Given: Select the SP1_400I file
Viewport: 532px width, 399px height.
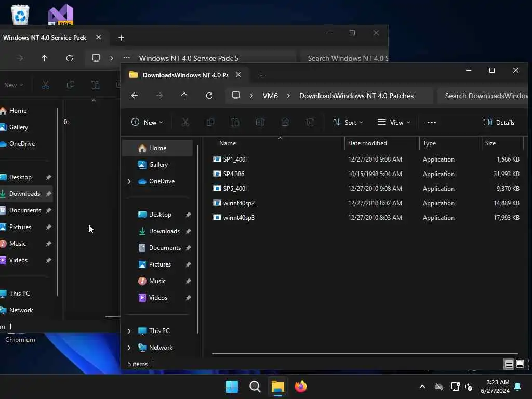Looking at the screenshot, I should [x=235, y=159].
